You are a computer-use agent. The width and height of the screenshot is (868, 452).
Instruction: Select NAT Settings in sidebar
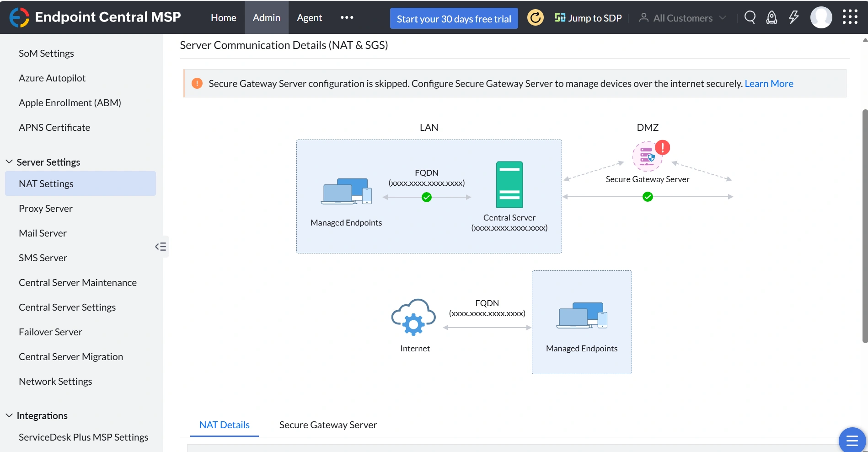coord(80,183)
